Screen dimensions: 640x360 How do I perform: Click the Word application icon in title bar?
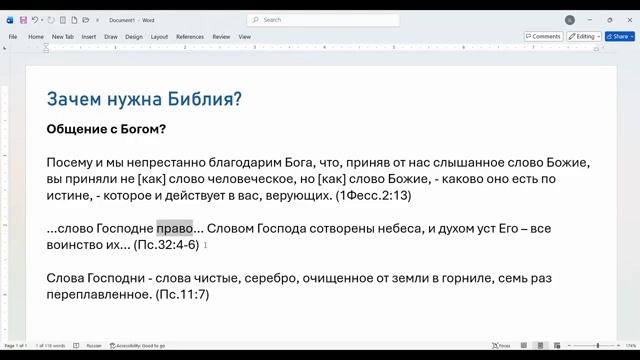10,20
